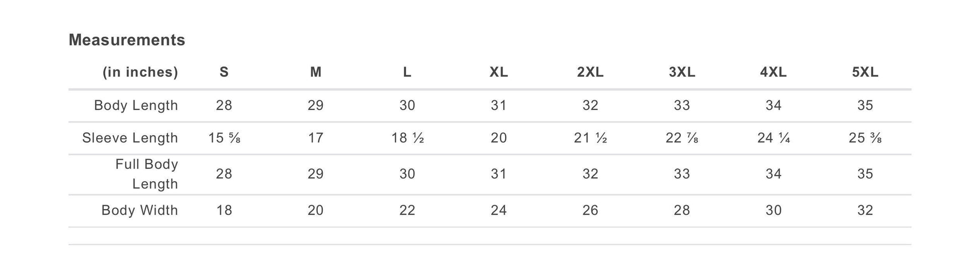Click the 5XL size column header
The image size is (980, 278).
(x=865, y=73)
